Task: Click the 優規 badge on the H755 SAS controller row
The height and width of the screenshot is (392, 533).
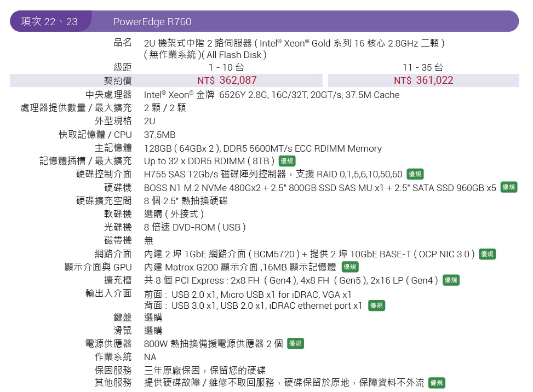Action: click(x=415, y=174)
